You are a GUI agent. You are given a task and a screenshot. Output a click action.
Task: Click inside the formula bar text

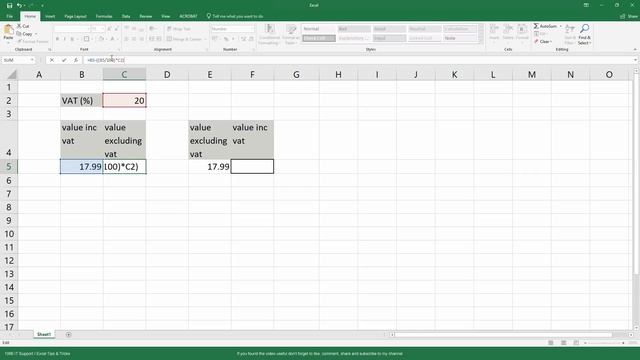click(x=106, y=60)
